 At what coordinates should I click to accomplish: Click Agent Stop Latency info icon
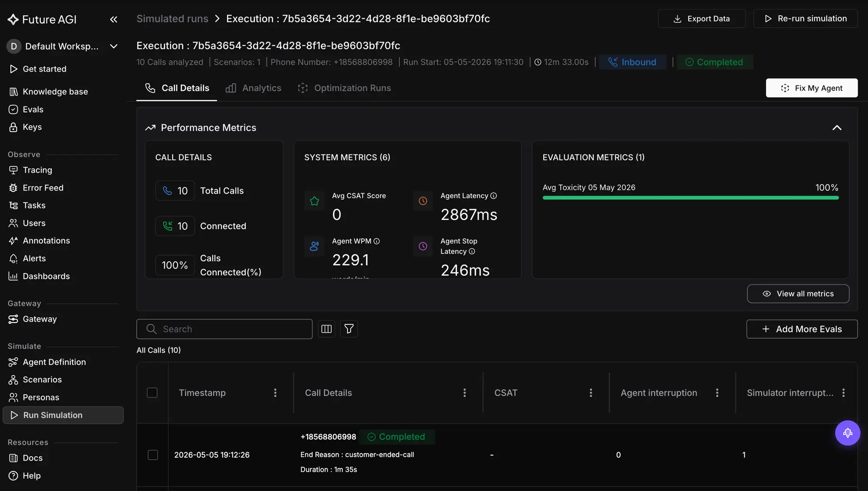coord(472,251)
